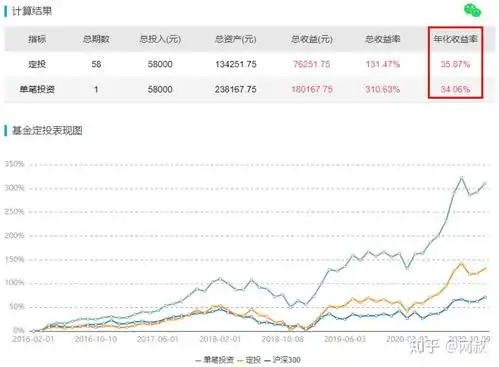
Task: Click the 年化收益率 value 35.87%
Action: pyautogui.click(x=455, y=64)
